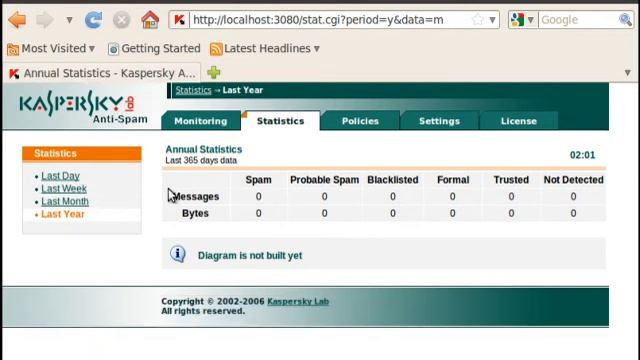Select the Annual Statistics browser tab
This screenshot has width=640, height=360.
coord(102,73)
